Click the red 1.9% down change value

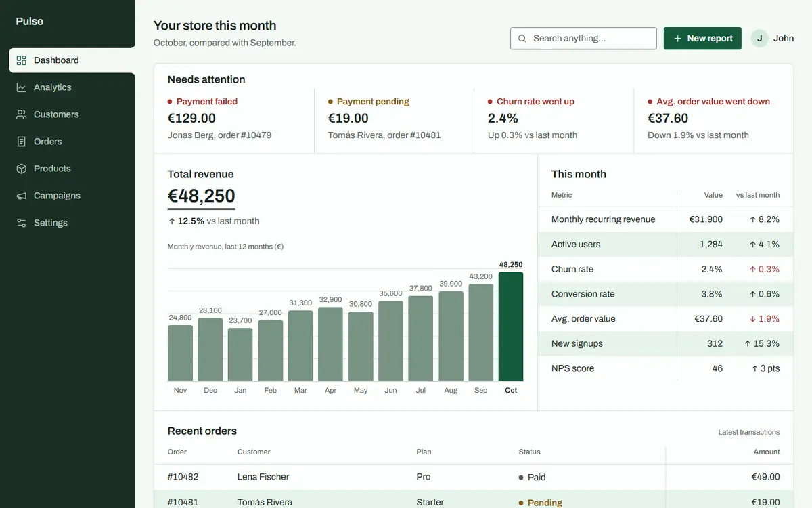click(x=764, y=319)
